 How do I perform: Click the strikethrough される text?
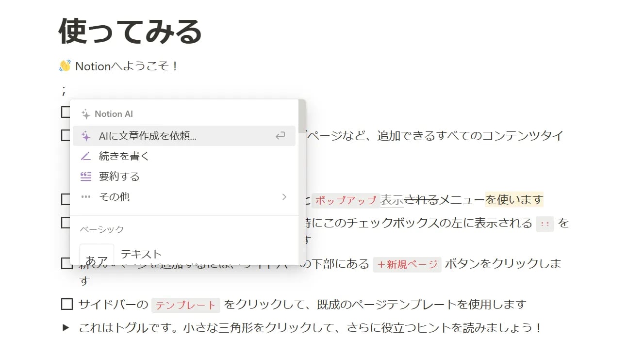(x=421, y=199)
